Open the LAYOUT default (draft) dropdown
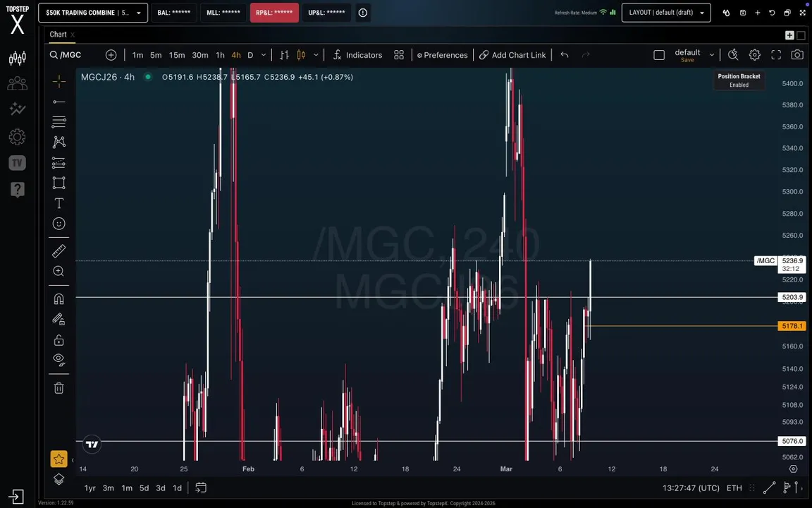Viewport: 812px width, 508px height. [666, 13]
